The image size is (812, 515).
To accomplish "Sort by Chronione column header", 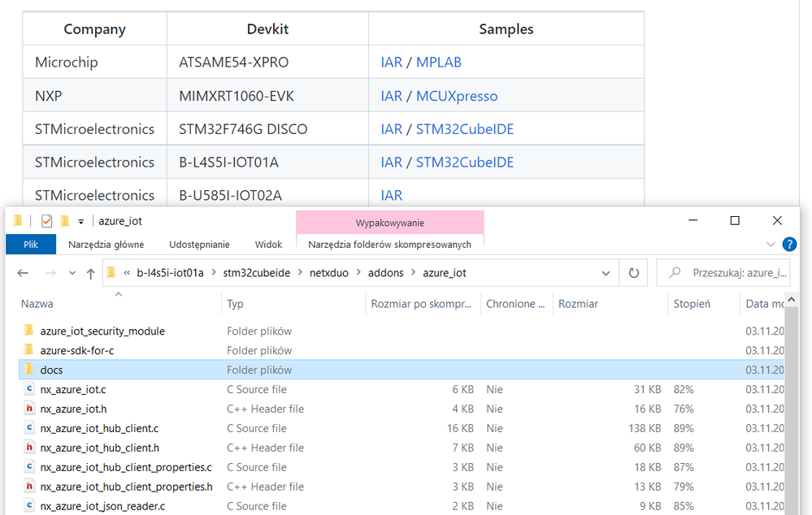I will click(x=515, y=304).
